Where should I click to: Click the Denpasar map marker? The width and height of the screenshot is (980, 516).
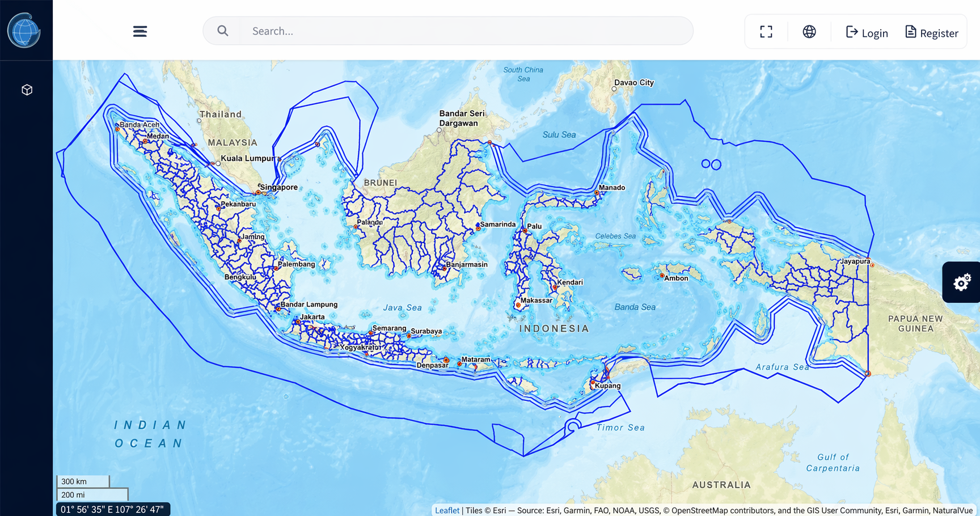pyautogui.click(x=446, y=360)
